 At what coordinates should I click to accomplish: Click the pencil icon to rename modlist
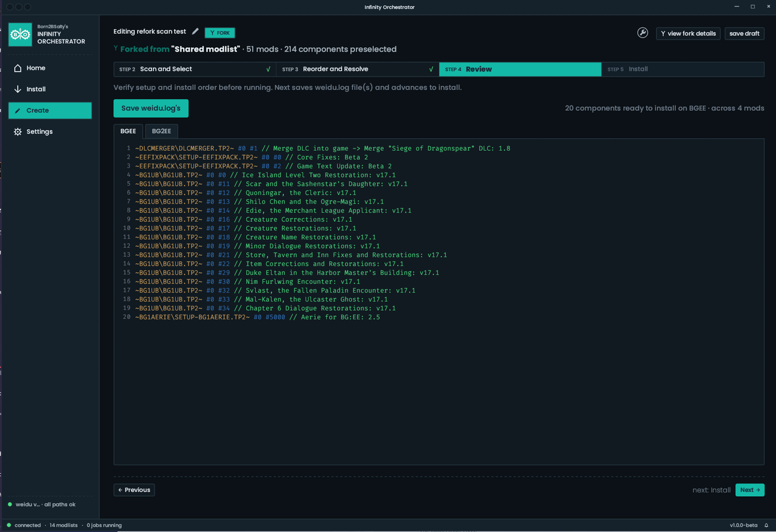coord(195,32)
